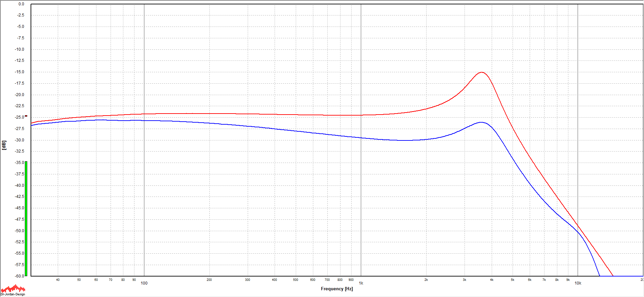Screen dimensions: 644x297
Task: Click the [dB] vertical axis title
Action: coord(4,145)
